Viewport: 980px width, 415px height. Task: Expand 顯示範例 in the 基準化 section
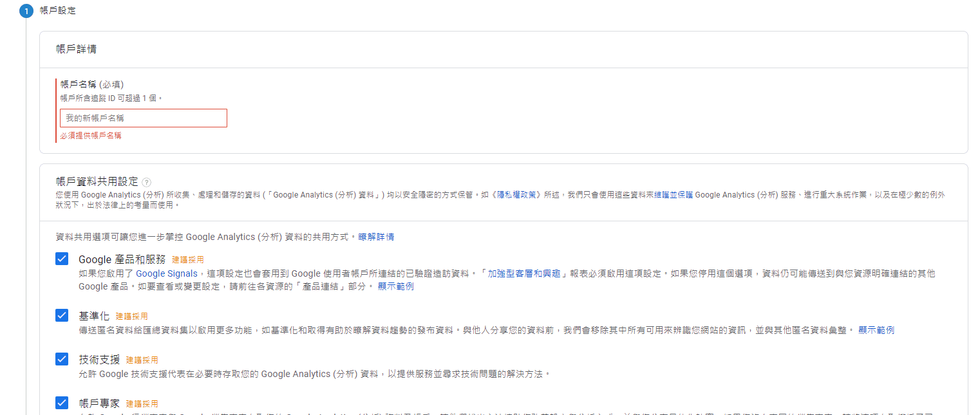coord(876,330)
